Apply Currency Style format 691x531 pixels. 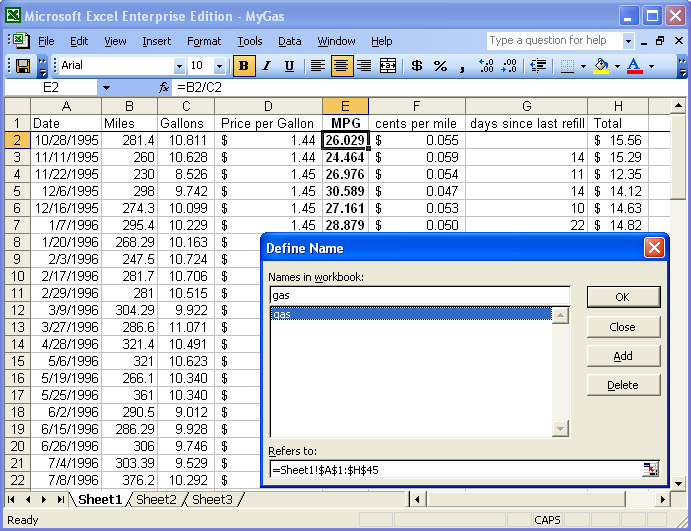pos(416,66)
